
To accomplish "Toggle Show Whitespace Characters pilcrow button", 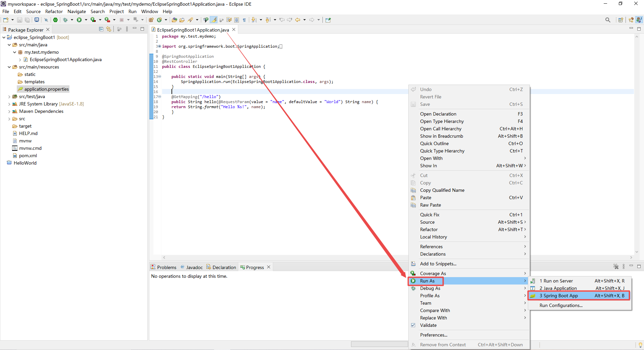I will [244, 20].
